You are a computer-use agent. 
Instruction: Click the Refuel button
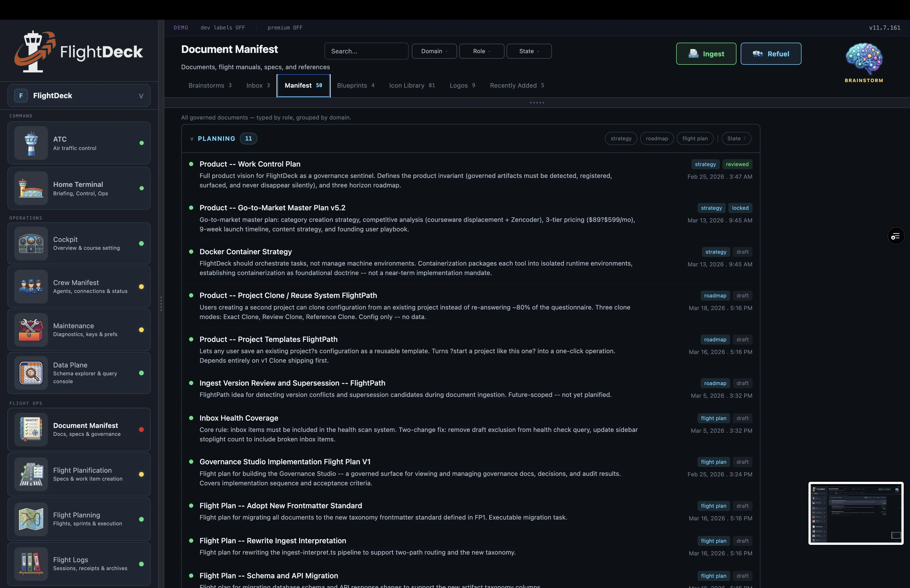[771, 53]
